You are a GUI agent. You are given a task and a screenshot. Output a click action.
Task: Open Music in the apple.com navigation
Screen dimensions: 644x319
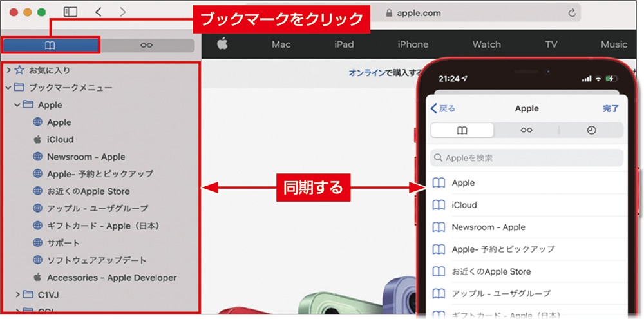(x=614, y=44)
